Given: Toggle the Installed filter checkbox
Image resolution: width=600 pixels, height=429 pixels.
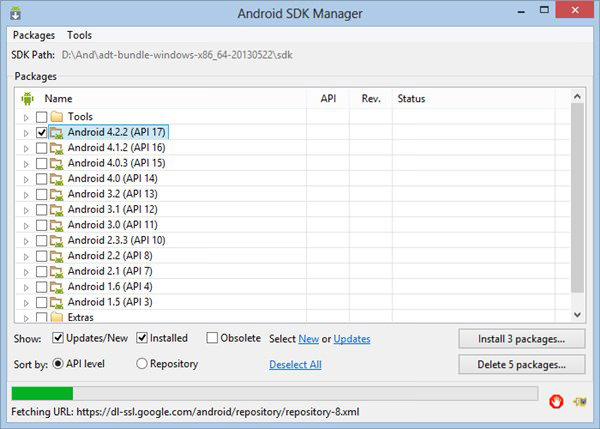Looking at the screenshot, I should [x=142, y=338].
